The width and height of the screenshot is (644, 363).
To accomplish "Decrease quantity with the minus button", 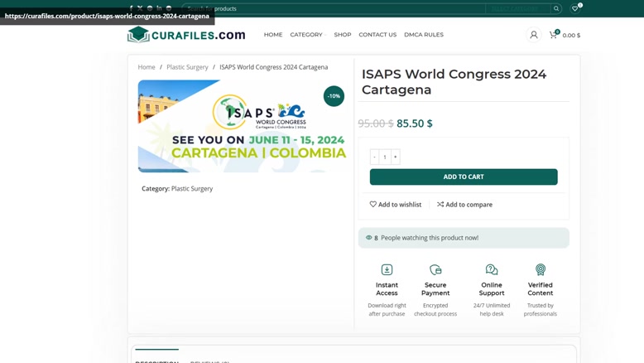I will pos(375,157).
